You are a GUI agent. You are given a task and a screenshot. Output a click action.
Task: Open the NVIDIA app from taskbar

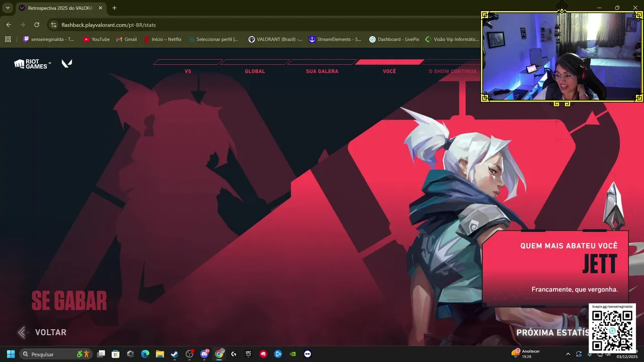pyautogui.click(x=293, y=354)
